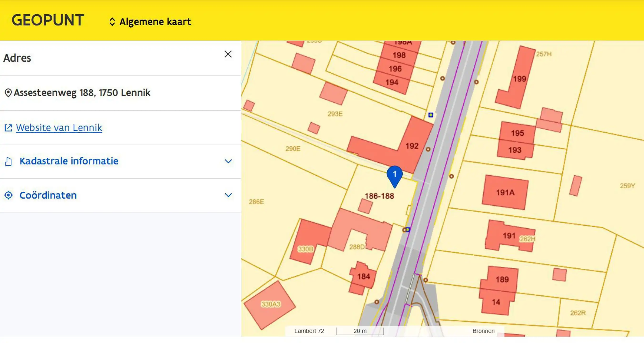Select the Kadastrale informatie heading
Screen dimensions: 644x343
tap(69, 161)
